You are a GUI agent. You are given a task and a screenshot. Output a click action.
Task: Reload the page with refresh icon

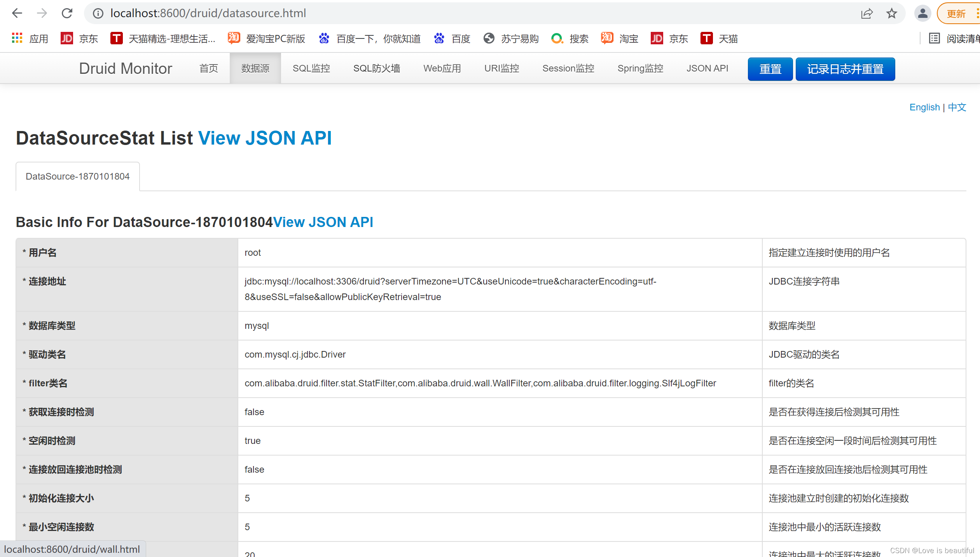click(67, 13)
